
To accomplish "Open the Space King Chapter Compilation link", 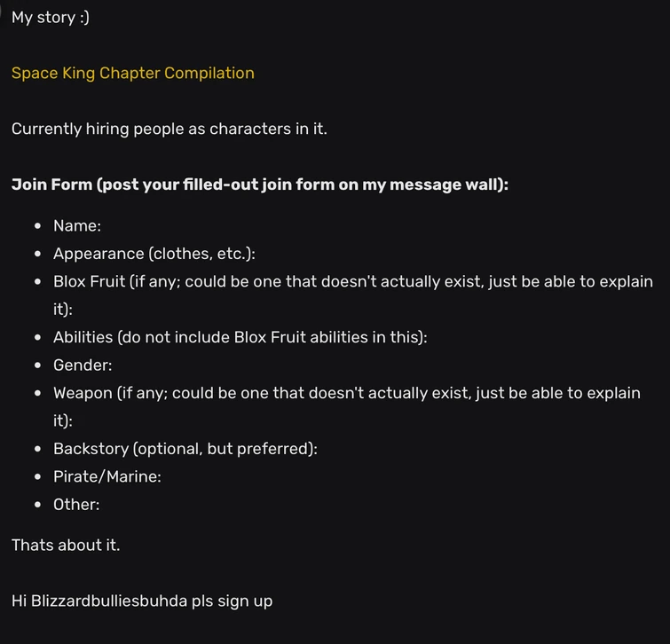I will coord(133,73).
